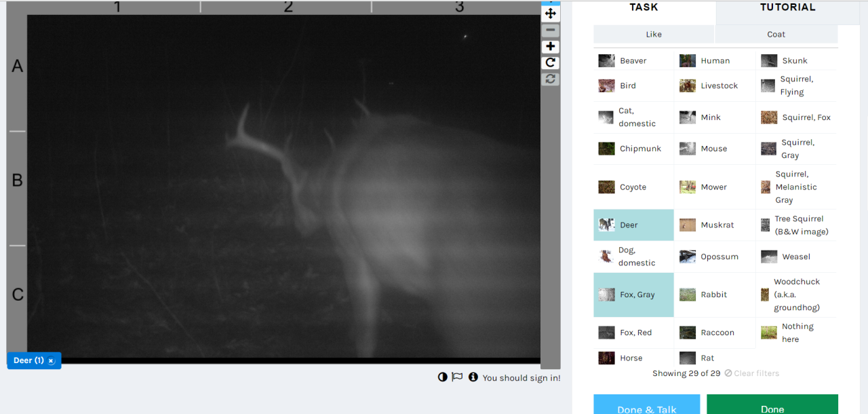Viewport: 868px width, 414px height.
Task: Select Coyote from the species list
Action: [x=634, y=187]
